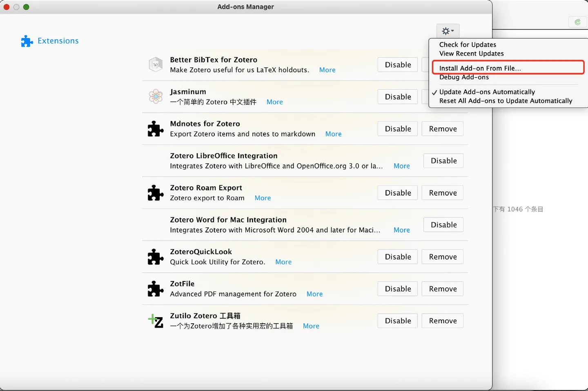Disable Zotero Word for Mac Integration

(443, 225)
